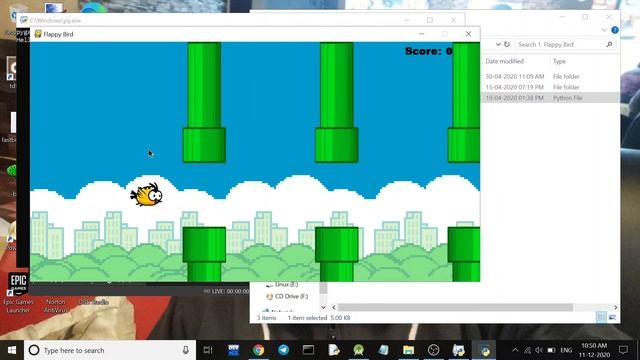This screenshot has width=640, height=360.
Task: Select row dated 15-04-2020 07:19 PM
Action: click(x=551, y=87)
